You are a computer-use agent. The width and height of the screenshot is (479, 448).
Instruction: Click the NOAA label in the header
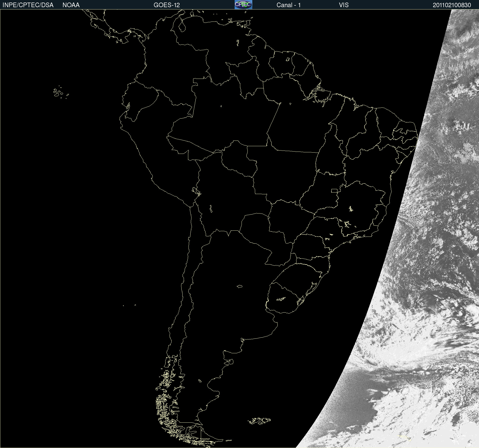point(71,5)
